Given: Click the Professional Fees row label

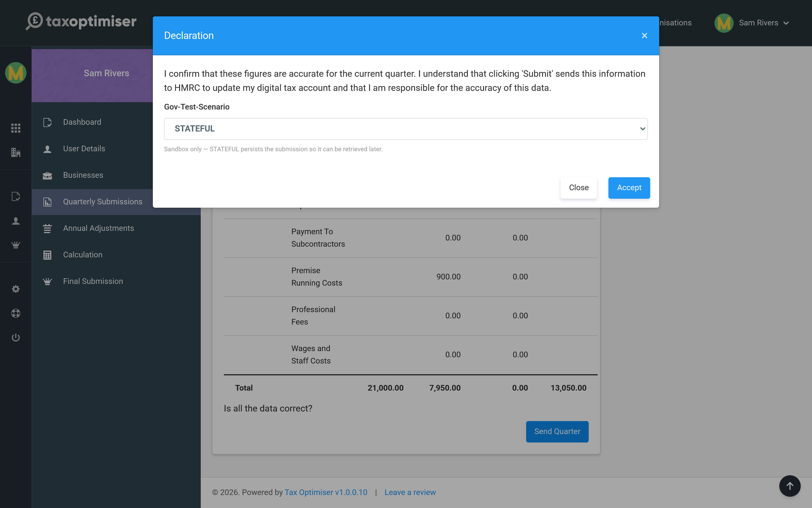Looking at the screenshot, I should [x=313, y=316].
